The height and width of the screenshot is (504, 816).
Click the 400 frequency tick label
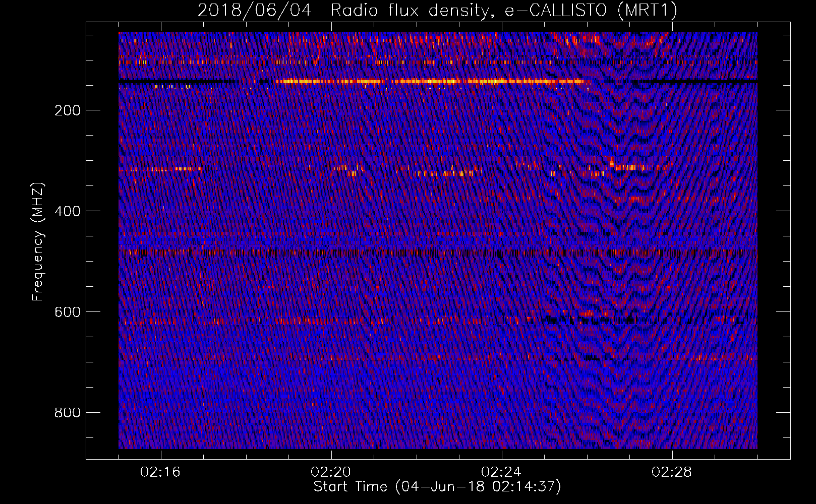click(68, 211)
